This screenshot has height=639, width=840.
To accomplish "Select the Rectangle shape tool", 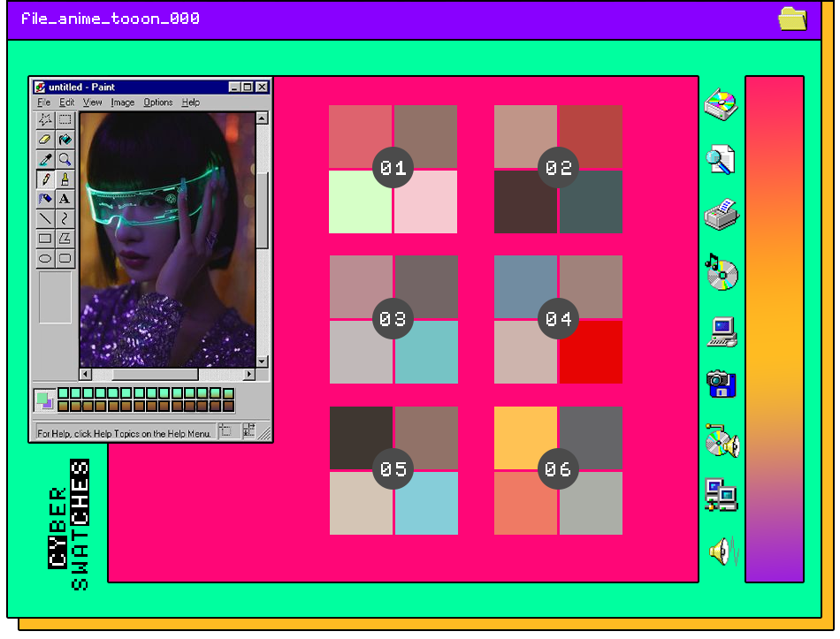I will click(45, 239).
